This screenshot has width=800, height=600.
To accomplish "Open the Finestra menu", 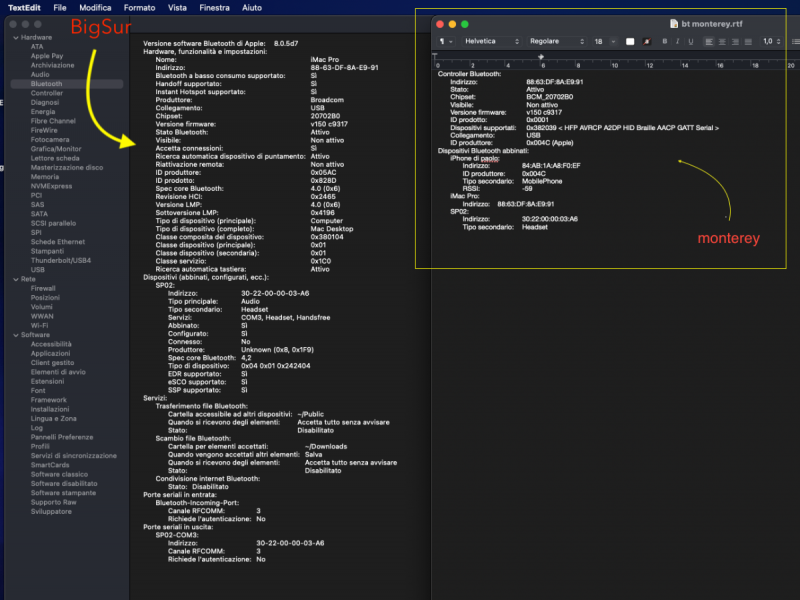I will tap(214, 7).
